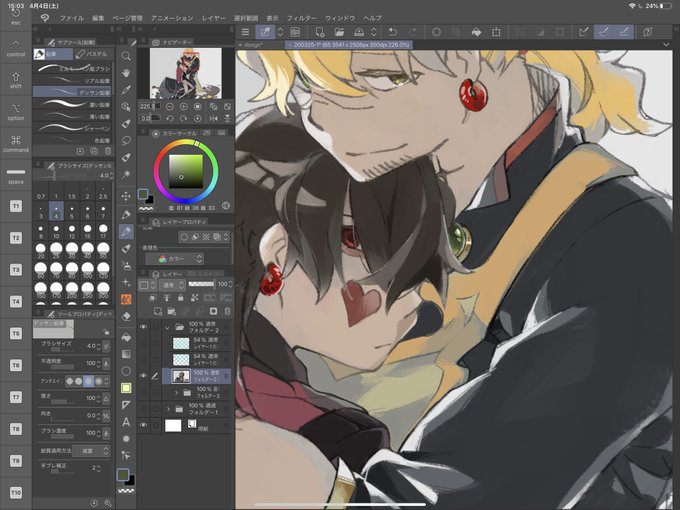Pick a shade in color square
This screenshot has height=510, width=680.
[x=186, y=171]
